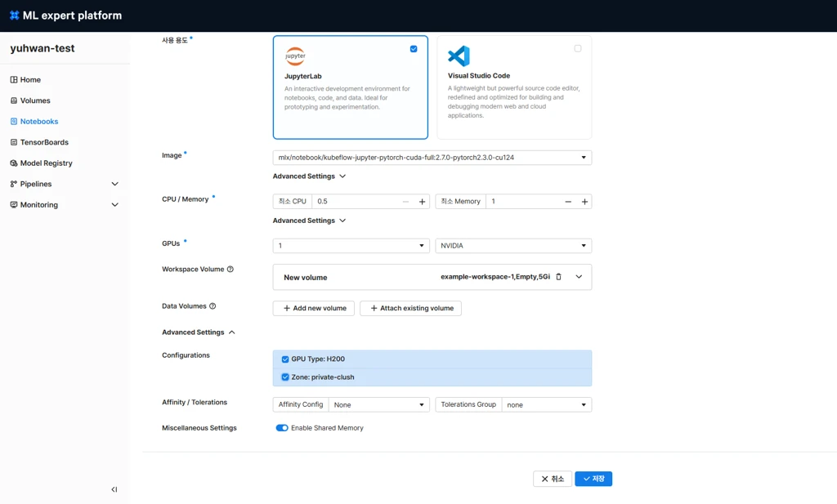Screen dimensions: 837x504
Task: Open the NVIDIA GPU vendor dropdown
Action: point(513,245)
